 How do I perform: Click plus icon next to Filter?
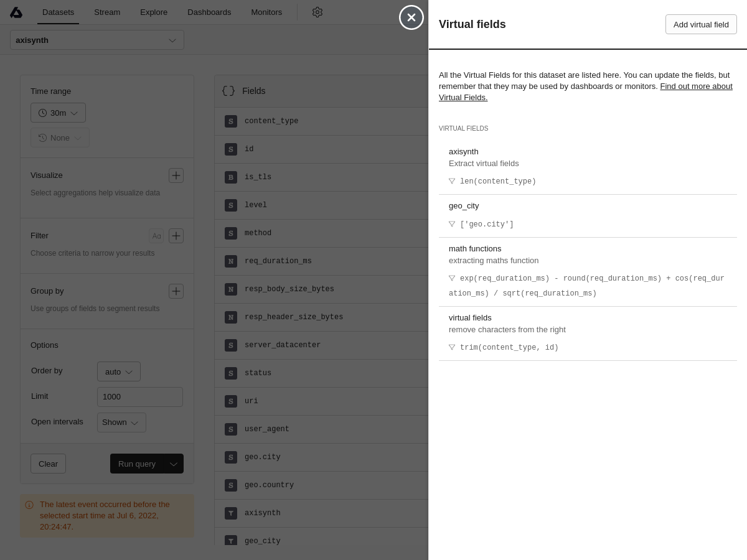[x=176, y=236]
